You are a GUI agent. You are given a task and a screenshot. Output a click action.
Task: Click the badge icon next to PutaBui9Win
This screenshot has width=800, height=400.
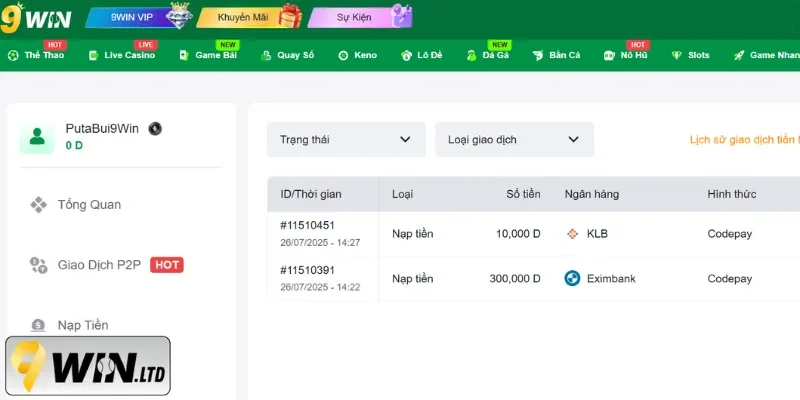pyautogui.click(x=155, y=129)
